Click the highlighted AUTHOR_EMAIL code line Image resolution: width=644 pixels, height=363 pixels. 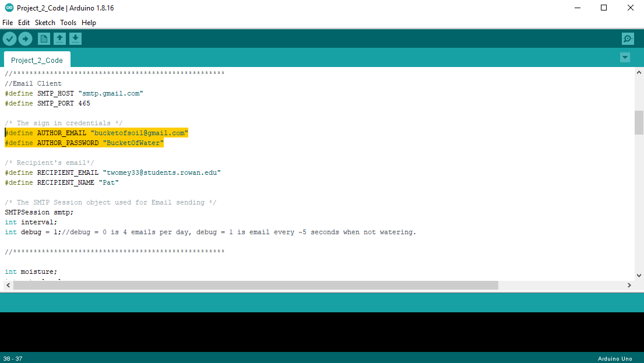pos(96,132)
